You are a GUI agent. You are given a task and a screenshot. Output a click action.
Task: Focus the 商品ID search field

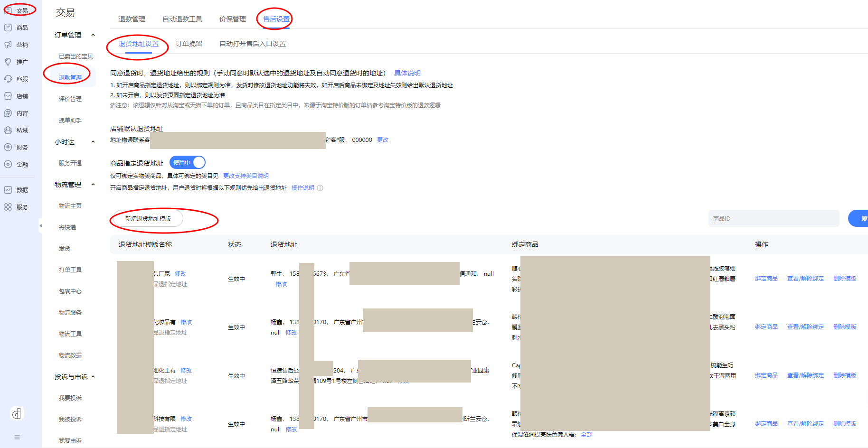pyautogui.click(x=774, y=218)
